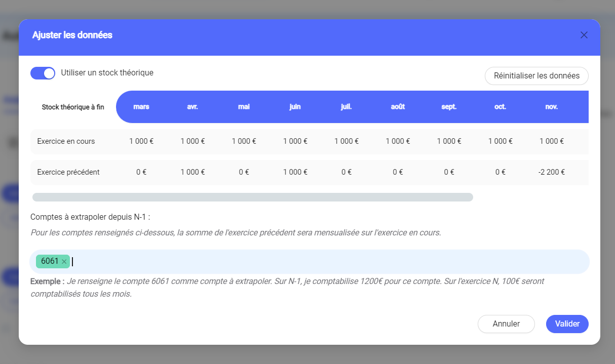
Task: Click the Utiliser un stock théorique label
Action: tap(107, 73)
